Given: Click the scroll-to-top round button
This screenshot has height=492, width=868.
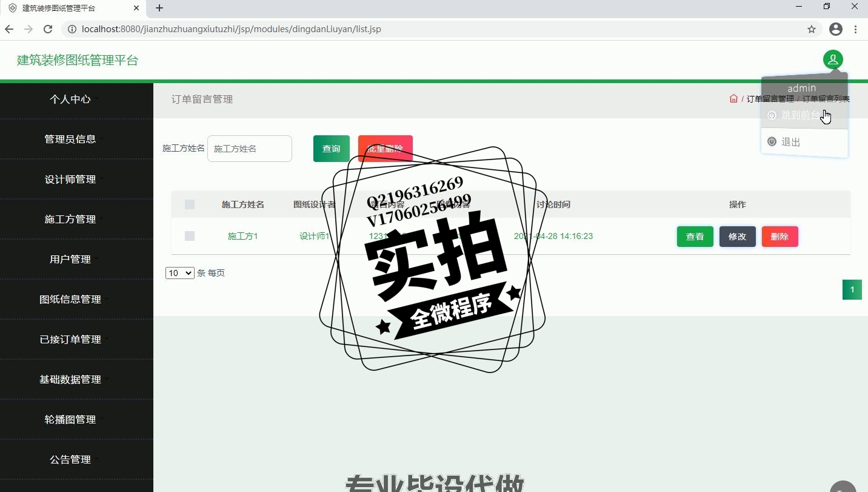Looking at the screenshot, I should 843,486.
